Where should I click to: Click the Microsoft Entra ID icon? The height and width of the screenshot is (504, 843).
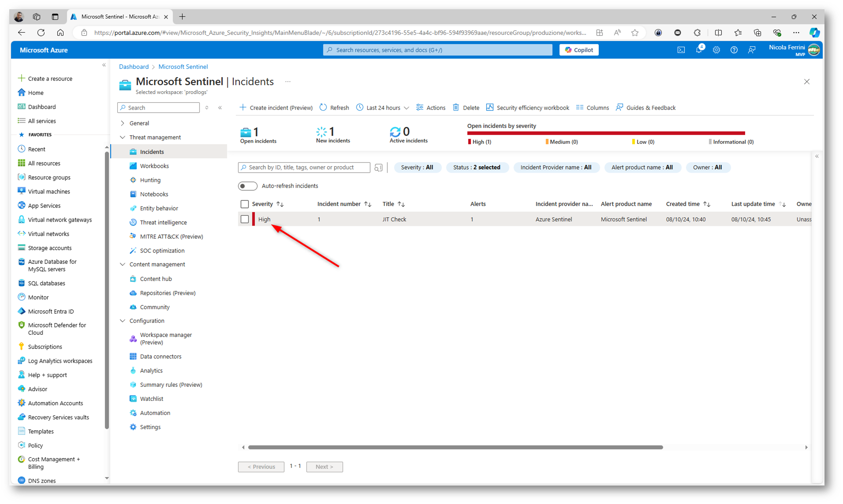tap(21, 311)
